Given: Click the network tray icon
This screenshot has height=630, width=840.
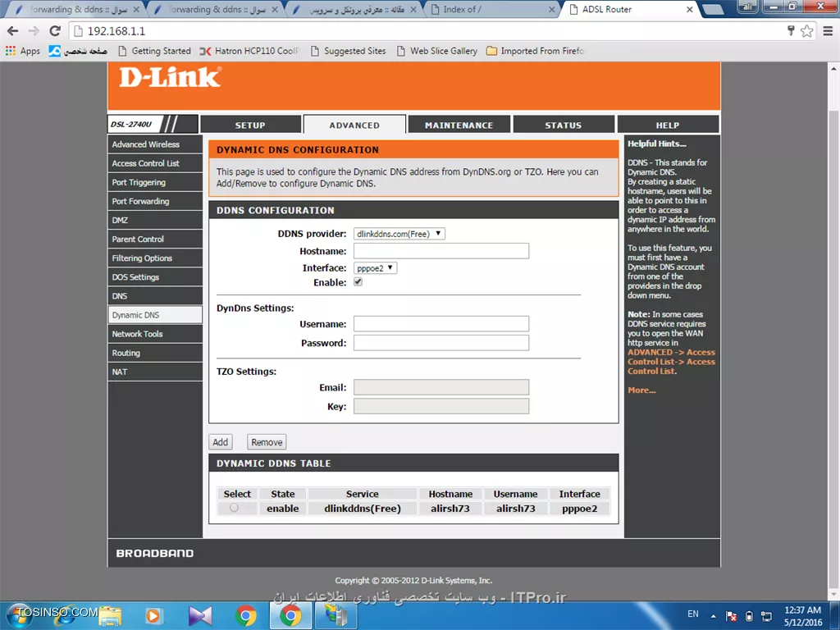Looking at the screenshot, I should click(767, 616).
